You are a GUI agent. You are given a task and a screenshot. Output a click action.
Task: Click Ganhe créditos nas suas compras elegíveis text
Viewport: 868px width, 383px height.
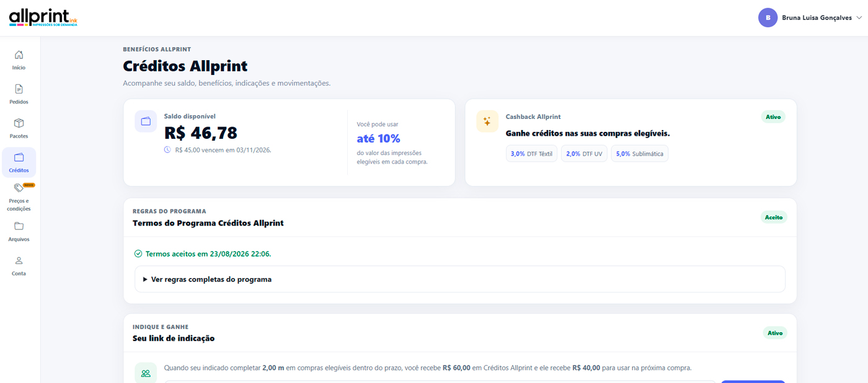pyautogui.click(x=588, y=133)
